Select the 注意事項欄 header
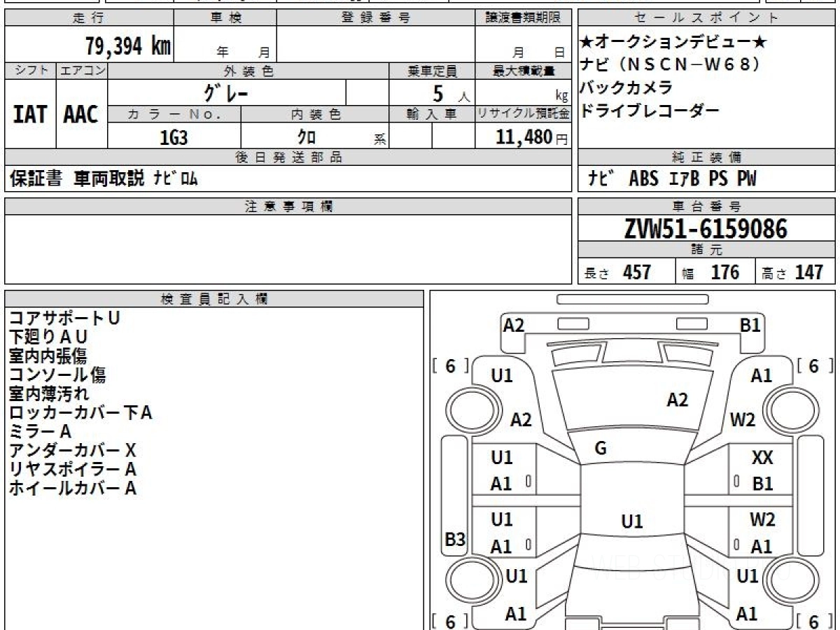This screenshot has height=630, width=840. (x=288, y=206)
